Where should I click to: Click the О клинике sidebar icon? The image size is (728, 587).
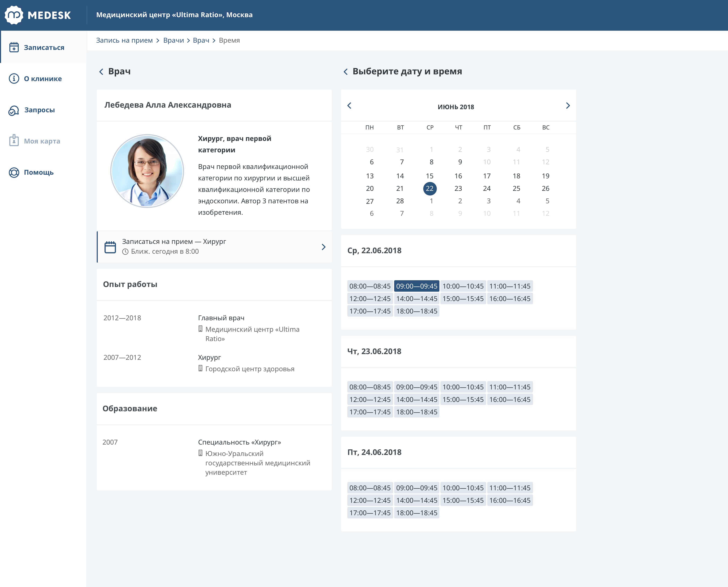point(13,79)
